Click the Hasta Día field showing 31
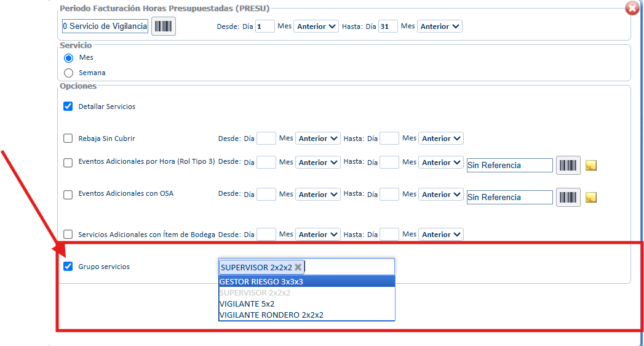Viewport: 644px width, 346px height. [x=388, y=26]
